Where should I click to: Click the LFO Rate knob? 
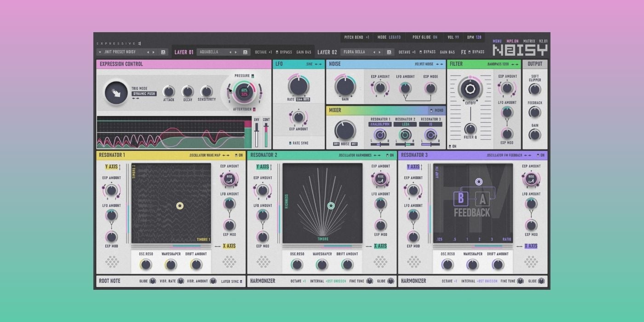point(299,86)
